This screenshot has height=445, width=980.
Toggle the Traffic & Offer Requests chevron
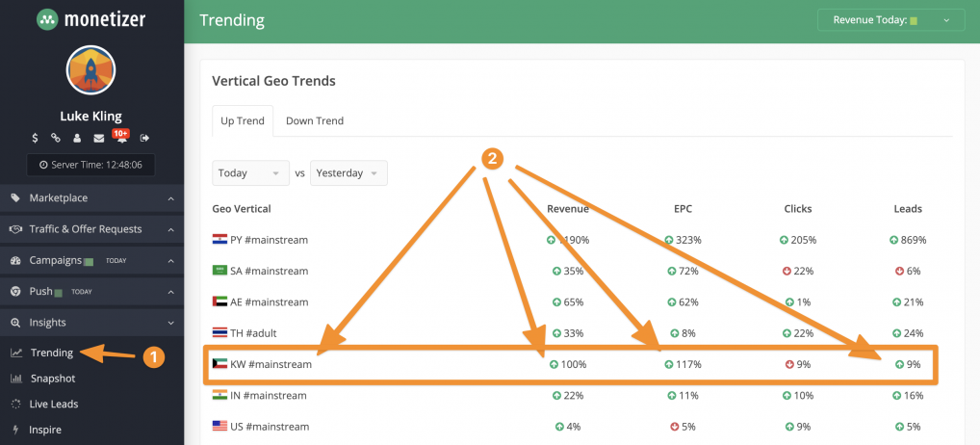pyautogui.click(x=170, y=229)
